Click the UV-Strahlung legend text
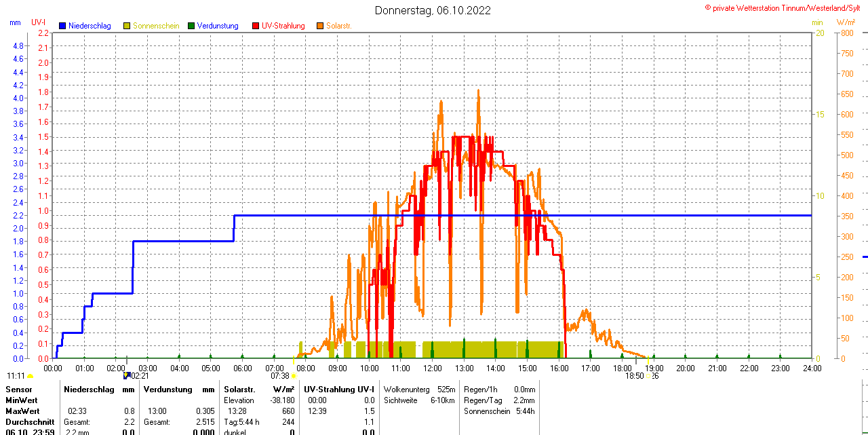868x435 pixels. (285, 26)
